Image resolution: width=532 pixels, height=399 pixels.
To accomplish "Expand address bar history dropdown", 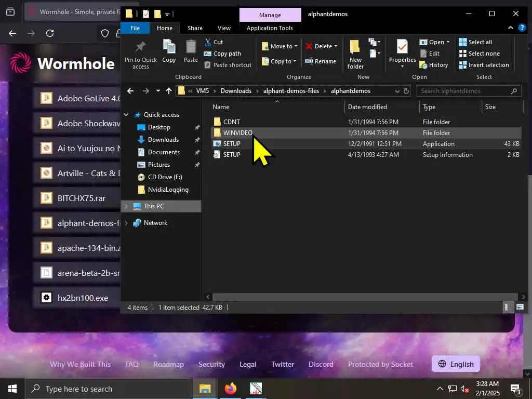I will point(397,91).
